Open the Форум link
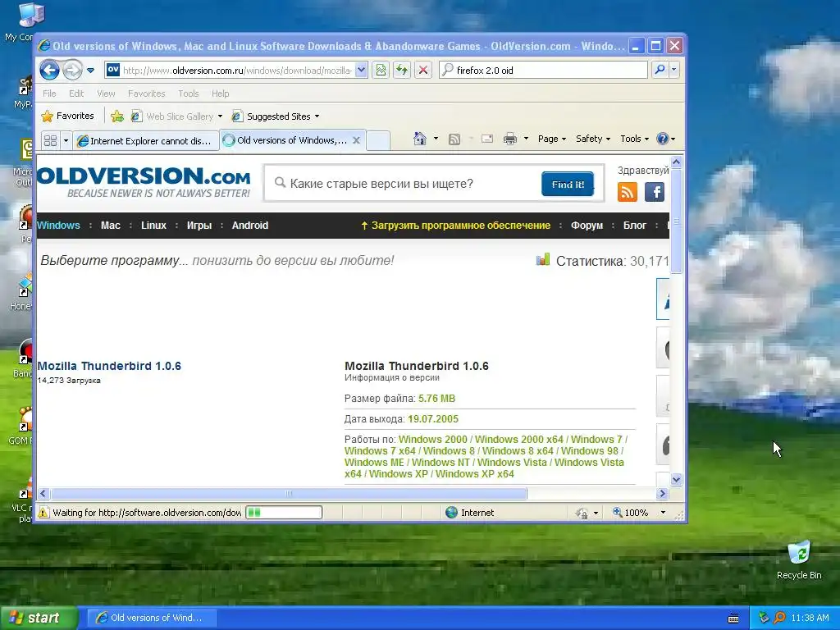 point(587,226)
